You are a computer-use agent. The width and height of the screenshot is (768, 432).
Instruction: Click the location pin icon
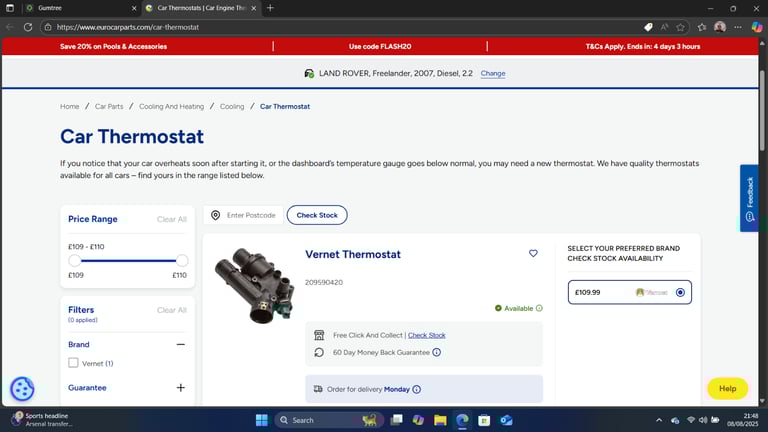pyautogui.click(x=216, y=215)
